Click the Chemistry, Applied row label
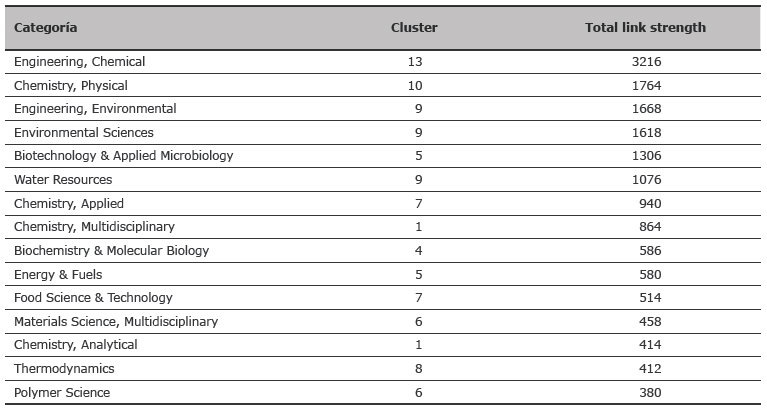Image resolution: width=767 pixels, height=410 pixels. point(68,204)
